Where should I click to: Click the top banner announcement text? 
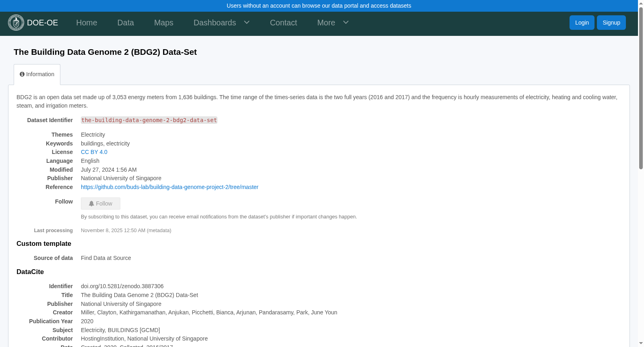tap(319, 6)
